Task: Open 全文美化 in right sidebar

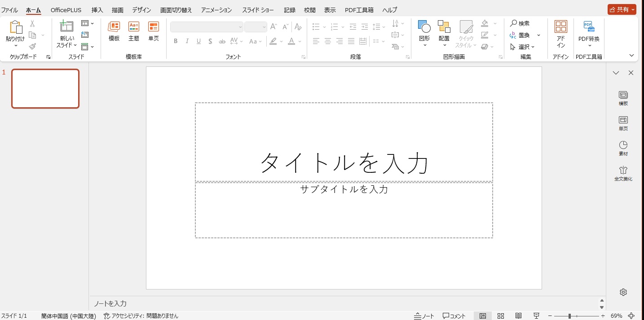Action: click(623, 173)
